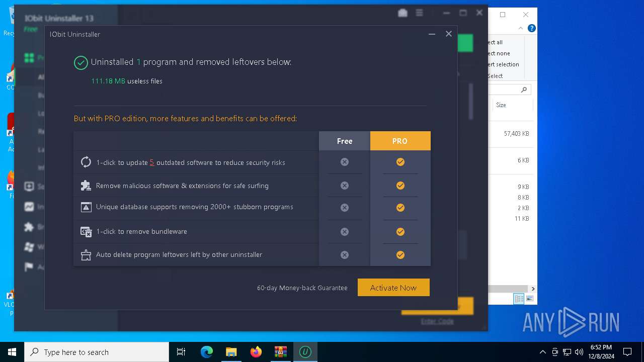
Task: Click the File Explorer search box magnifier
Action: [524, 89]
